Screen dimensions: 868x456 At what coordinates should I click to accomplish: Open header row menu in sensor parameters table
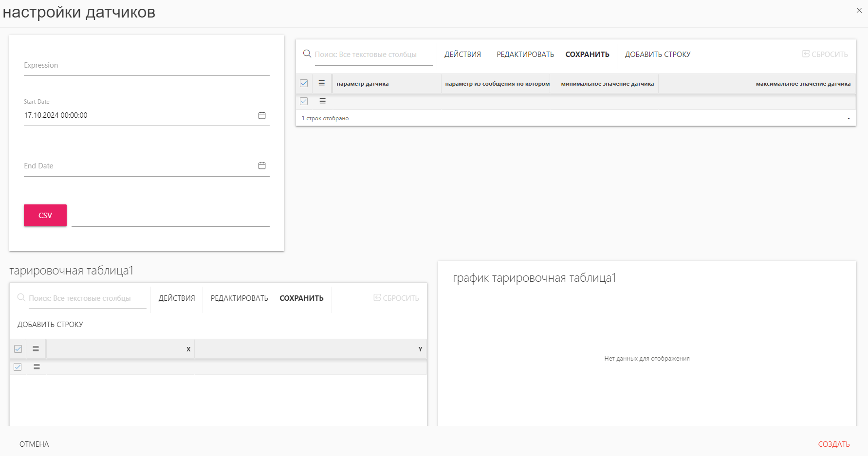tap(322, 83)
